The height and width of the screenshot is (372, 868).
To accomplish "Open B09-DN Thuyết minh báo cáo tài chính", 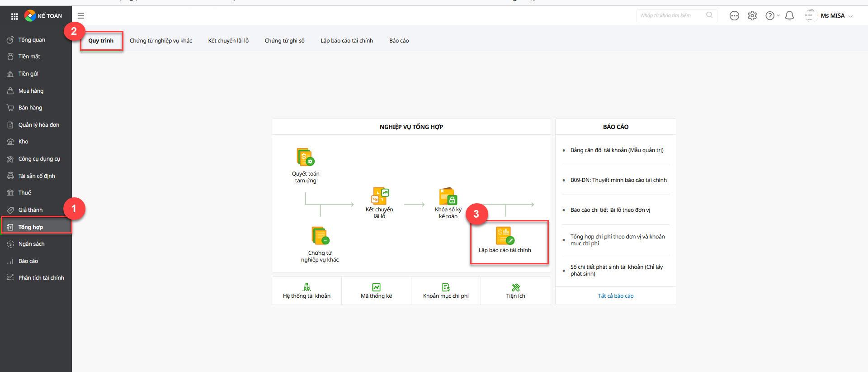I will tap(618, 180).
